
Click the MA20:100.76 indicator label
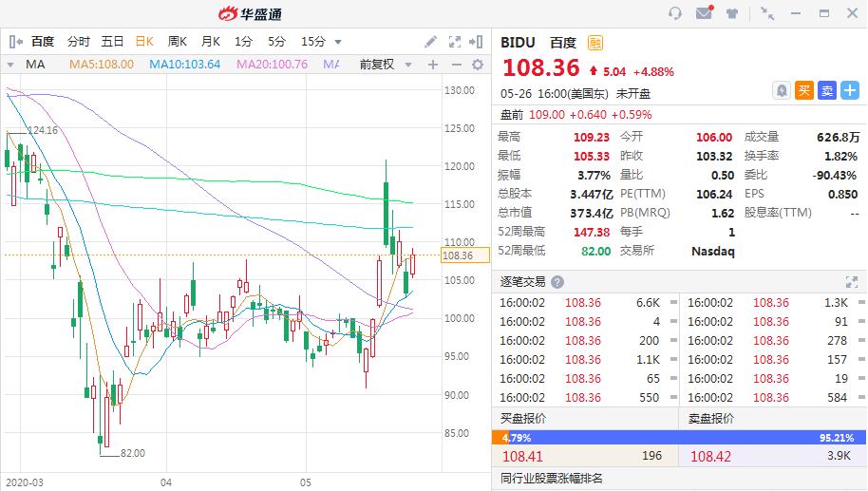tap(272, 65)
